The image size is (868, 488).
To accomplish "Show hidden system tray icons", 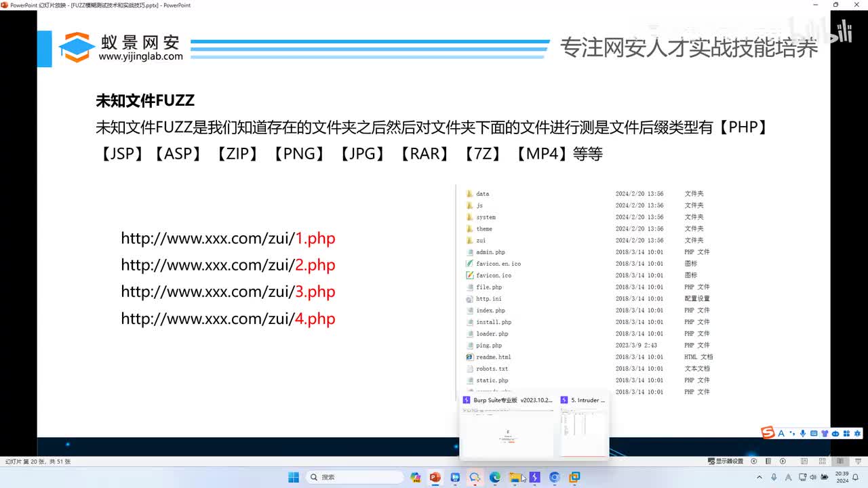I will point(759,477).
